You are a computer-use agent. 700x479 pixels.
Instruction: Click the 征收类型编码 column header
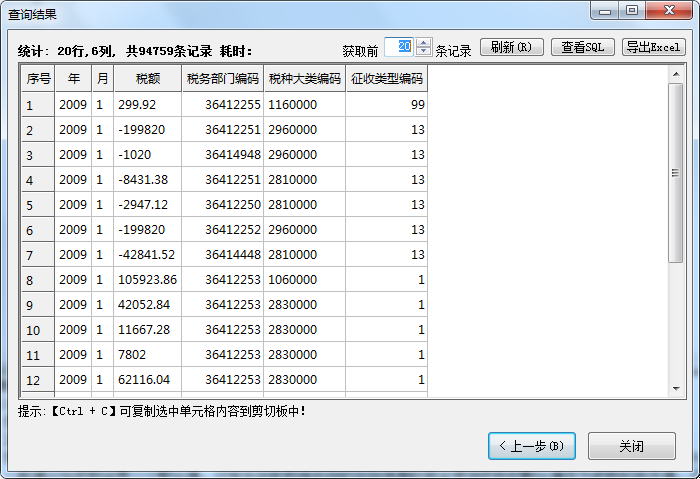coord(387,78)
